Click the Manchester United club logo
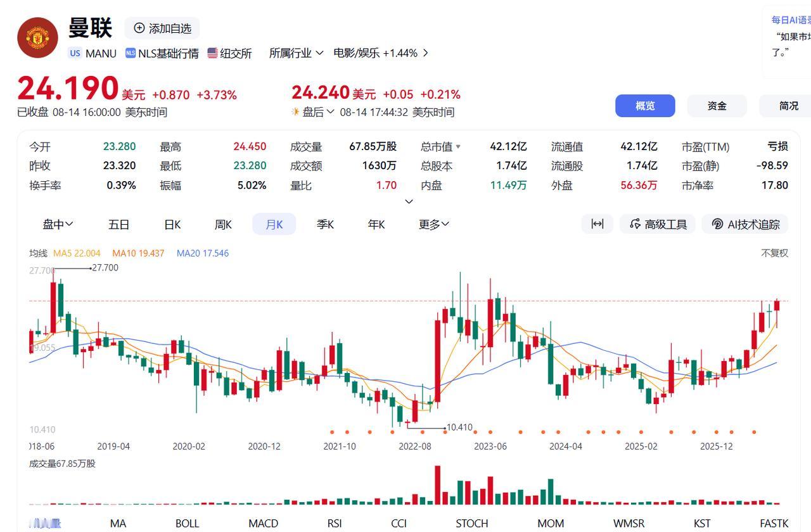 tap(37, 37)
